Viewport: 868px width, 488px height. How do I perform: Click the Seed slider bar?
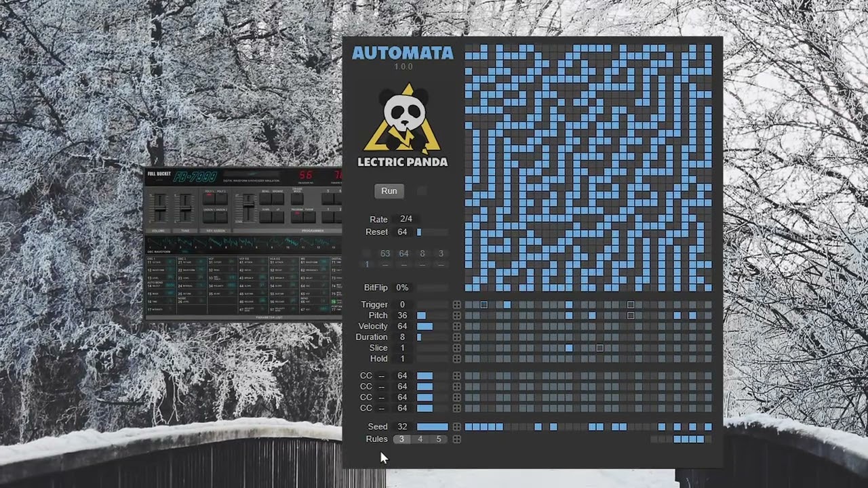pos(432,427)
